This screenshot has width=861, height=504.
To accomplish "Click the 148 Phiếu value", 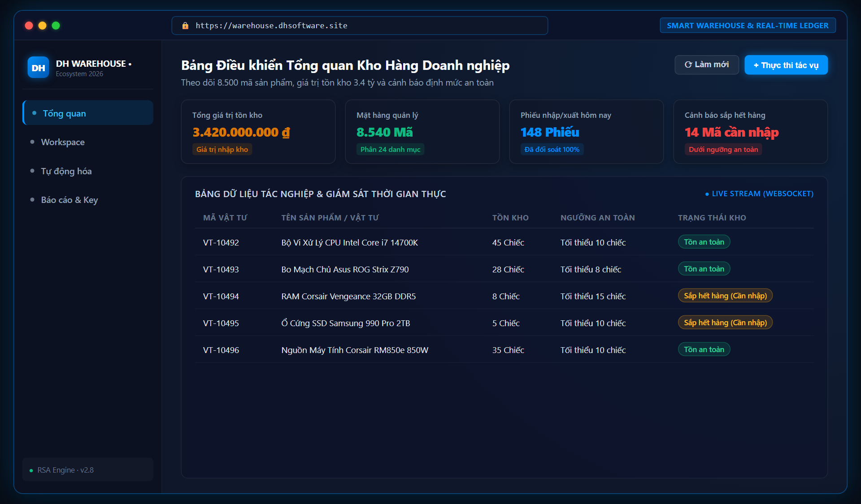I will click(x=550, y=132).
